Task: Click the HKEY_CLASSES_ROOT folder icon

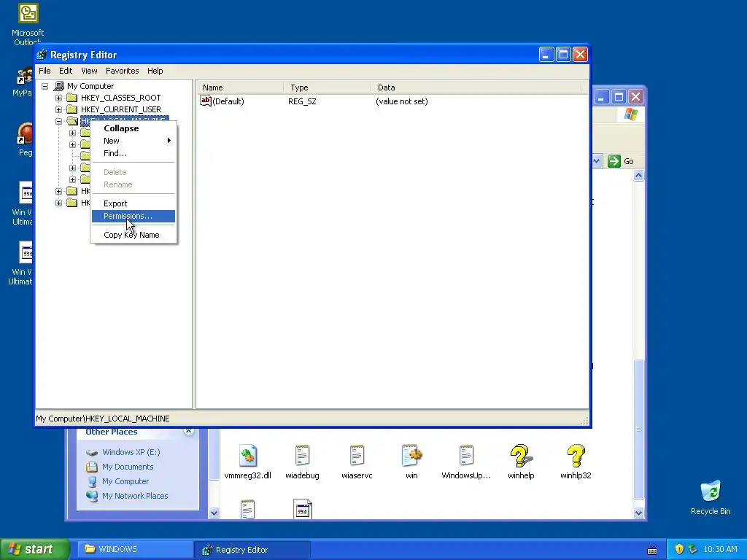Action: (72, 98)
